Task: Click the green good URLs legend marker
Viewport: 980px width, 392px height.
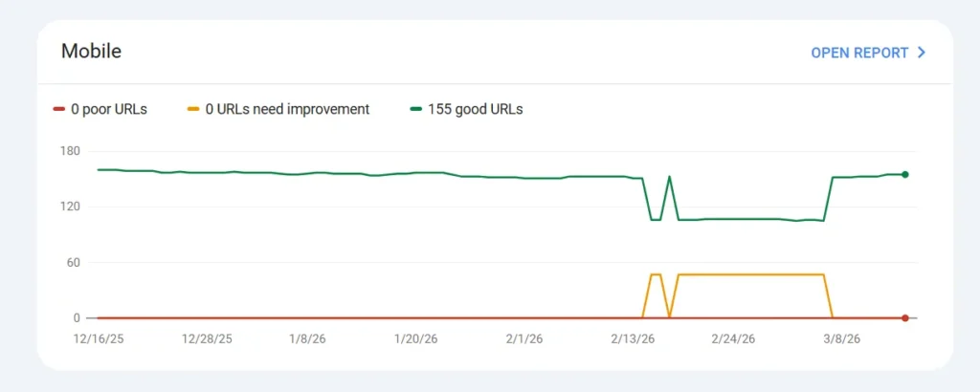Action: [416, 109]
